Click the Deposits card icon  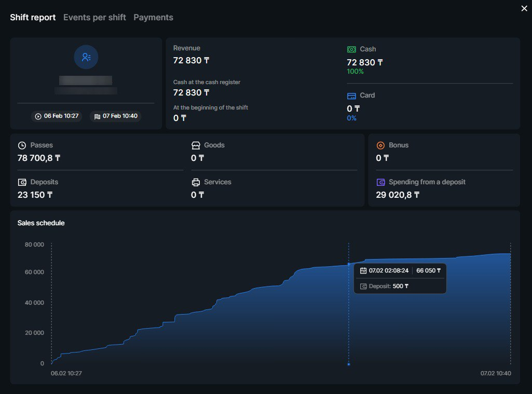tap(21, 182)
